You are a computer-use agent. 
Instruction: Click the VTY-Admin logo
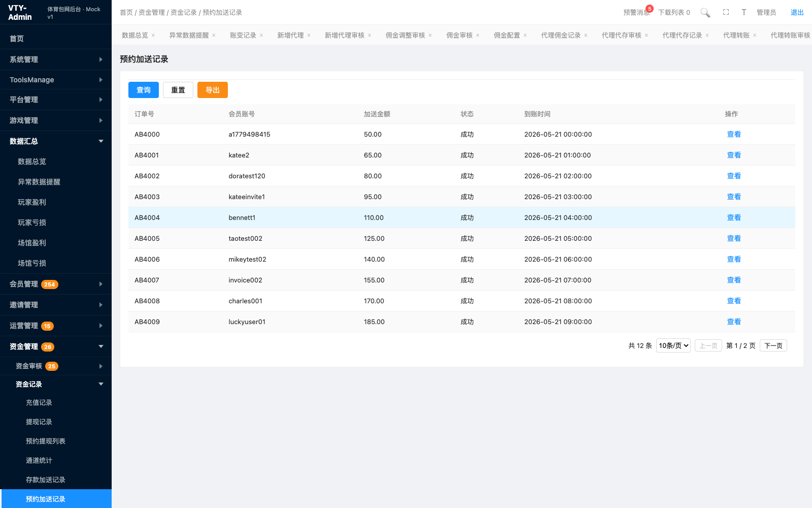coord(20,13)
